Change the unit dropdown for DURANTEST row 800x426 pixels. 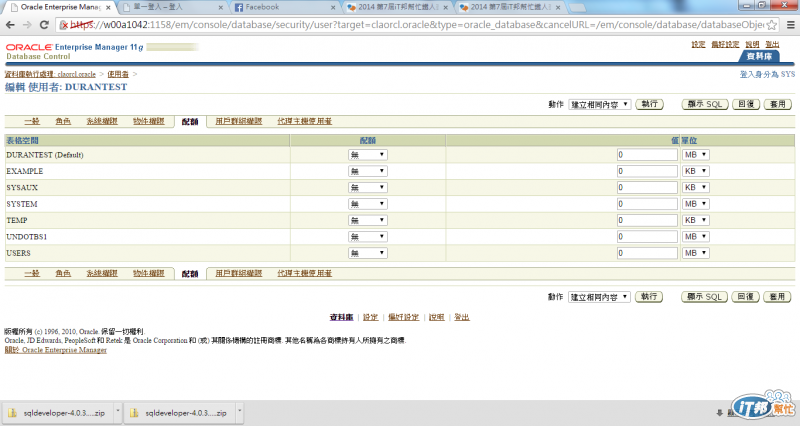tap(695, 155)
